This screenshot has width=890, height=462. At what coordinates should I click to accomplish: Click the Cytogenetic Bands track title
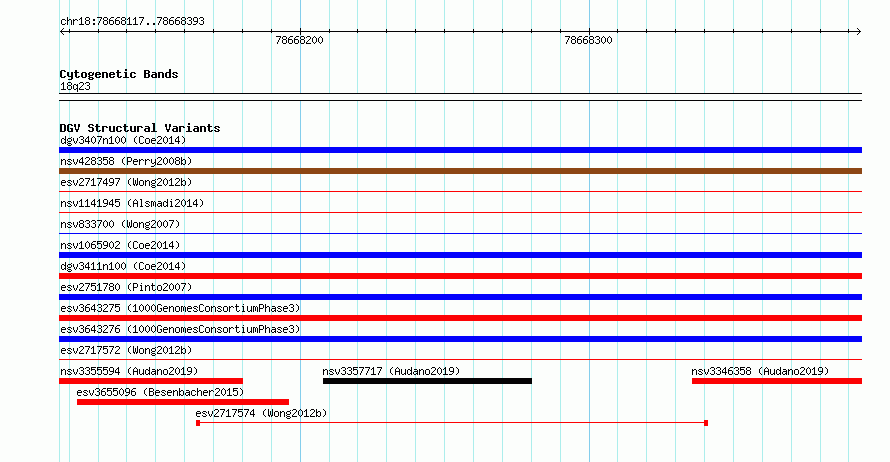[119, 74]
